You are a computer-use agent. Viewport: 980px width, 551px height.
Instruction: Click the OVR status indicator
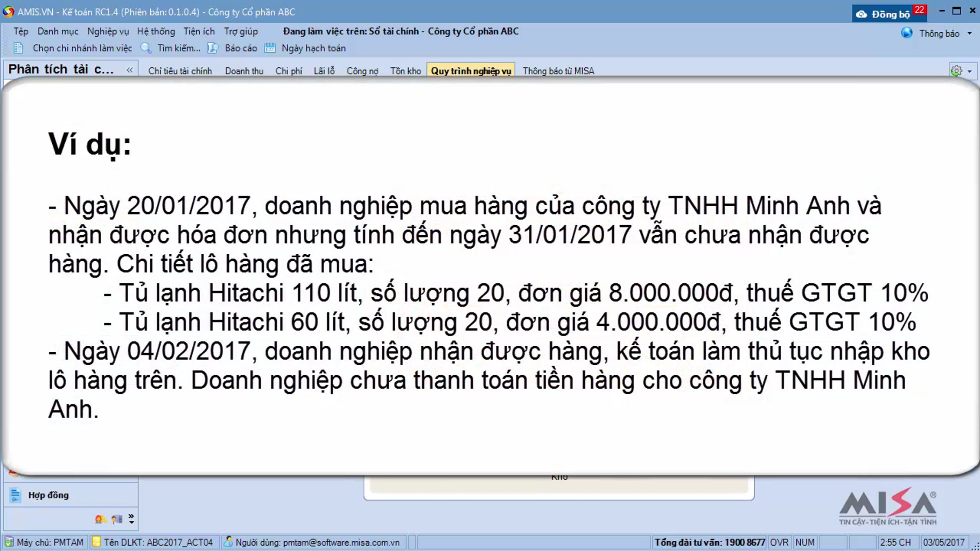[x=779, y=542]
